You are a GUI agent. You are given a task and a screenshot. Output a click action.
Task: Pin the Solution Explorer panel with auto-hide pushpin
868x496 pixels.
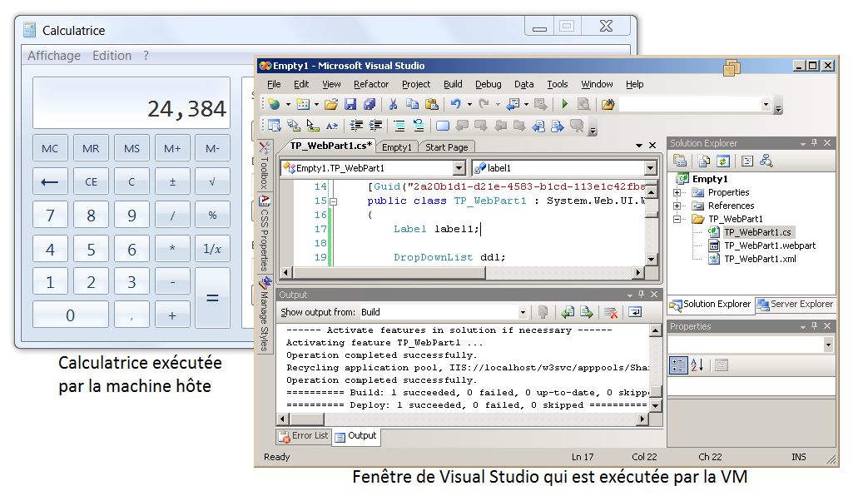(x=814, y=143)
